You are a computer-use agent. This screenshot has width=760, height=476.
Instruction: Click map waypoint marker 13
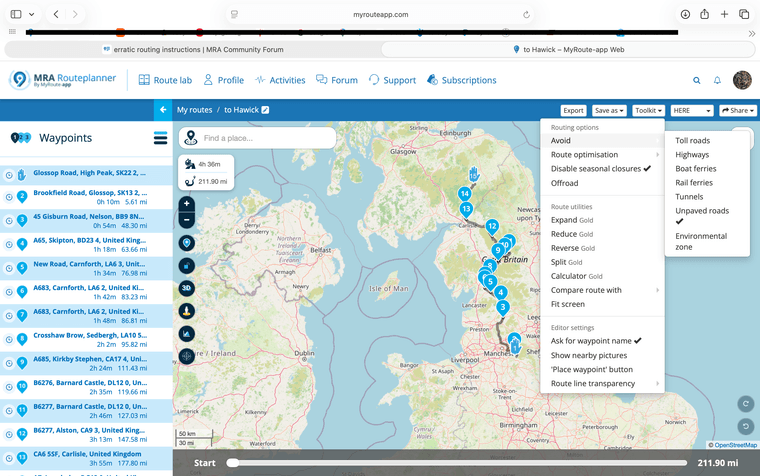466,209
